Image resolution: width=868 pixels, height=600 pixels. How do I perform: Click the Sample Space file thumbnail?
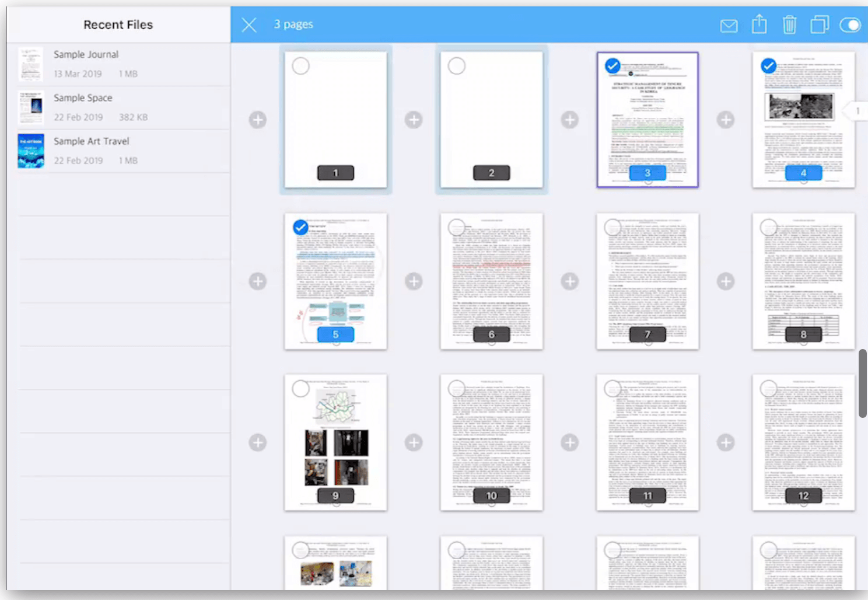[x=30, y=107]
